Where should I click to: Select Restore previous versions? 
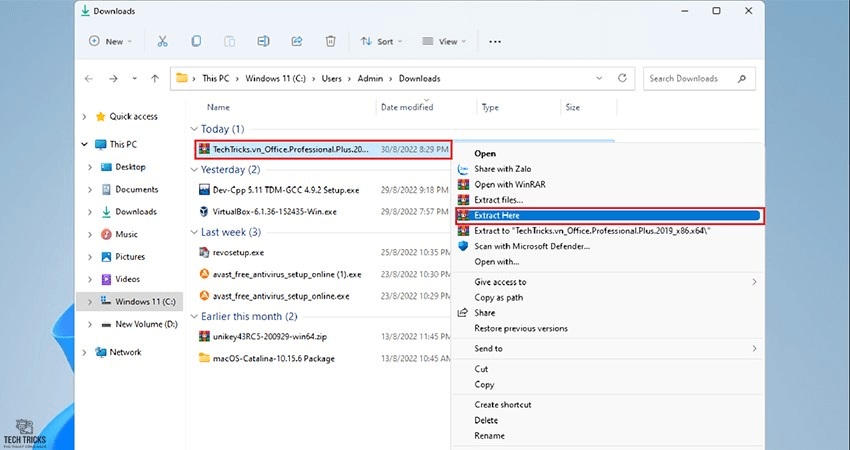point(521,328)
